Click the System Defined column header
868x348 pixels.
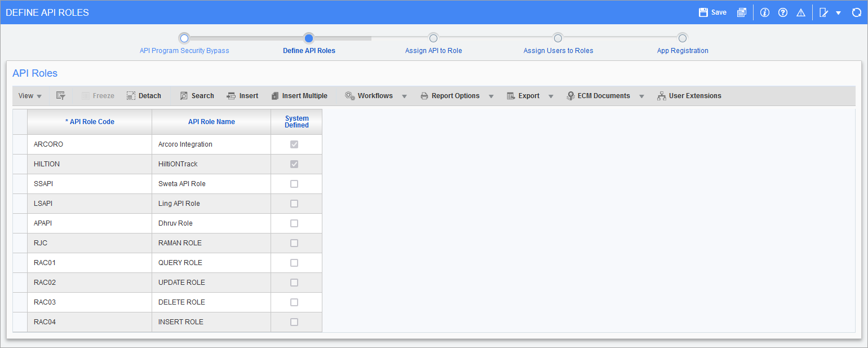[x=296, y=122]
